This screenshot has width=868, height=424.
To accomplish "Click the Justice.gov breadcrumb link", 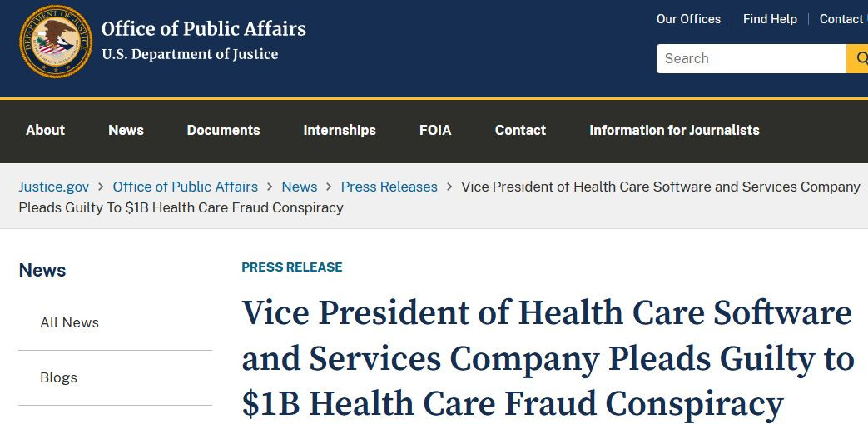I will pos(53,187).
